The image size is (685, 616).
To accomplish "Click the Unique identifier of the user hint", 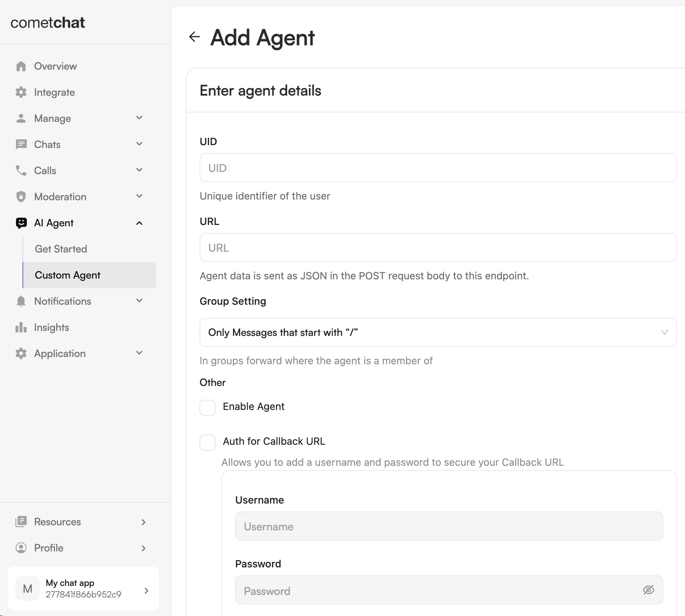I will pyautogui.click(x=265, y=196).
